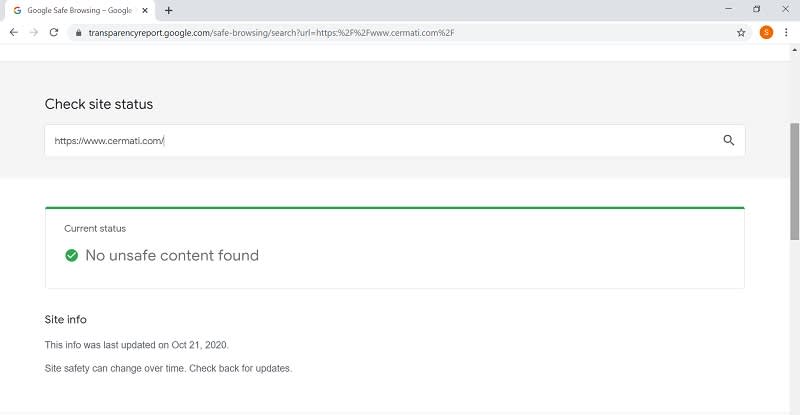Viewport: 800px width, 415px height.
Task: Click the magnifier search icon
Action: (728, 140)
